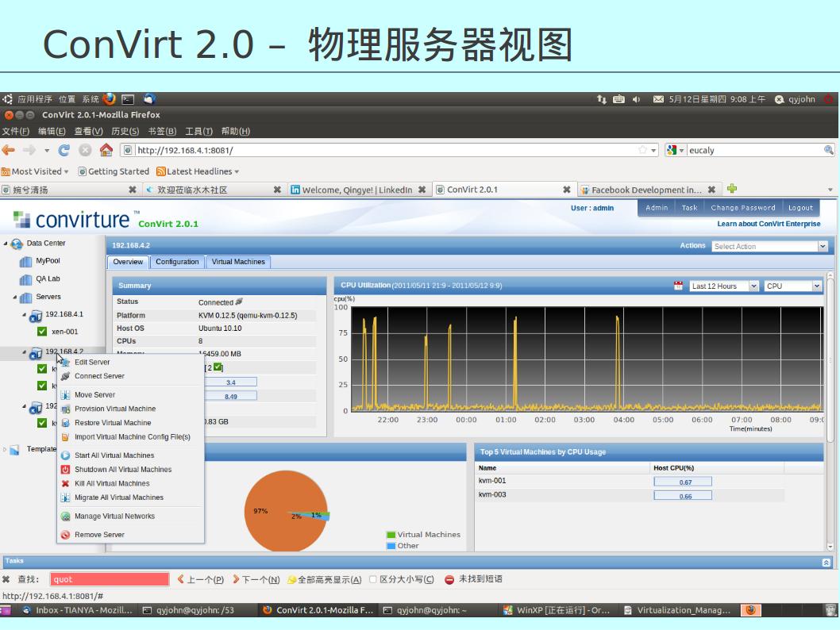Click the calendar icon above the CPU chart
The image size is (840, 630).
coord(677,286)
